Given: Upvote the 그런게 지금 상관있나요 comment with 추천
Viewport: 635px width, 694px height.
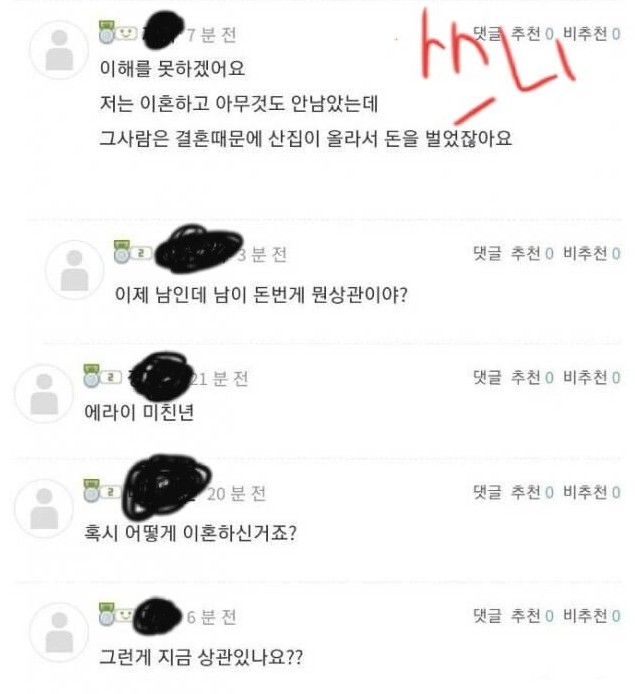Looking at the screenshot, I should click(x=532, y=615).
